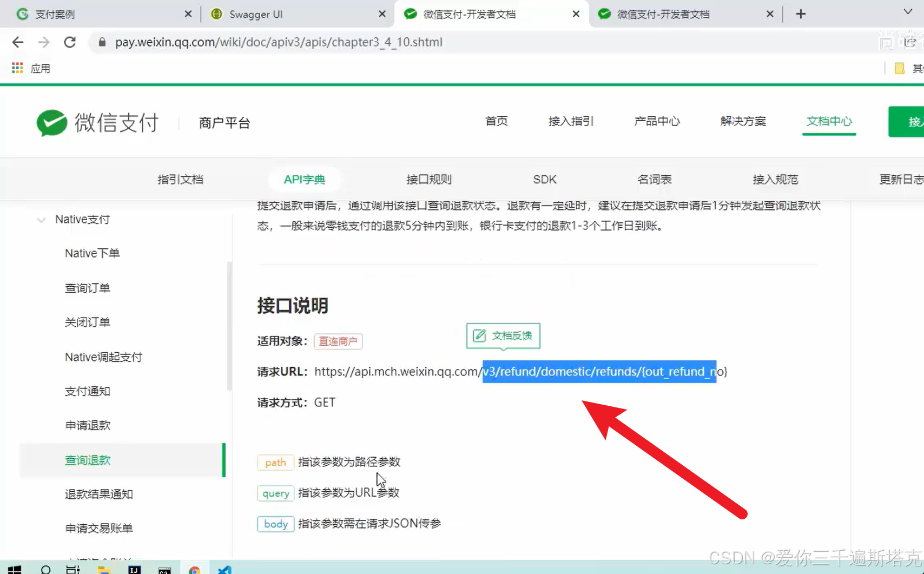The height and width of the screenshot is (574, 924).
Task: Click the body parameter tag
Action: pyautogui.click(x=275, y=524)
